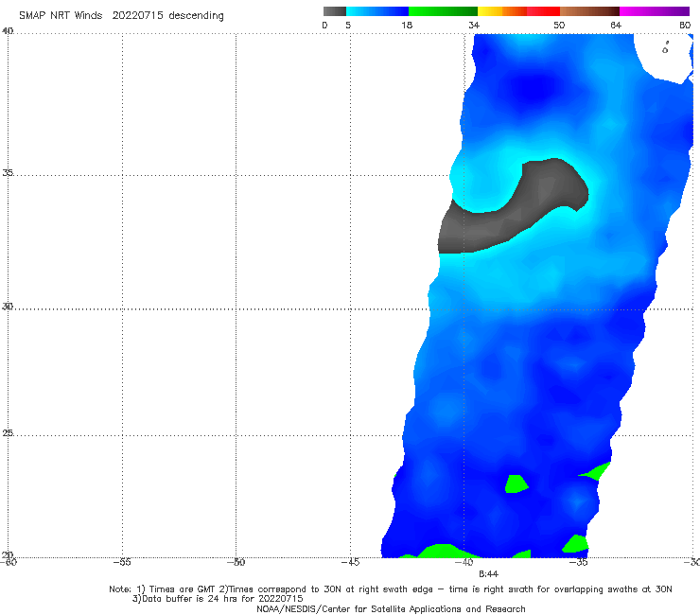Click the '64' label under the colorbar
This screenshot has height=615, width=700.
click(x=616, y=26)
